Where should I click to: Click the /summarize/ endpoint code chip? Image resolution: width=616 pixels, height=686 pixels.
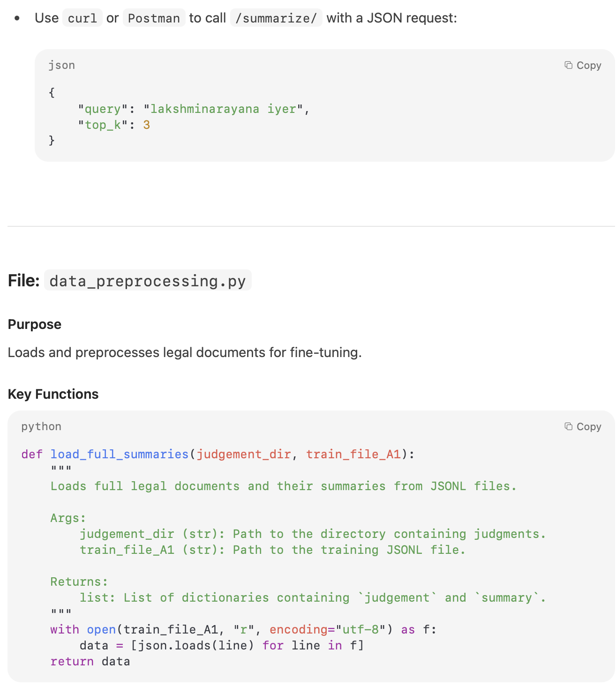pos(276,18)
